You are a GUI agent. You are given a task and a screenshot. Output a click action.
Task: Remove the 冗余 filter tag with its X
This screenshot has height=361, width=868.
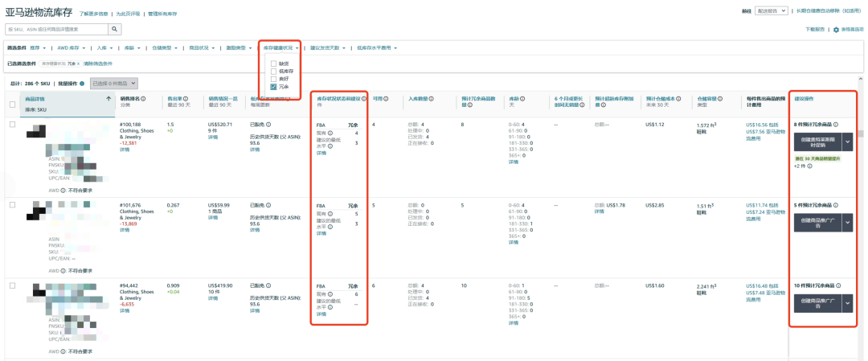coord(78,63)
